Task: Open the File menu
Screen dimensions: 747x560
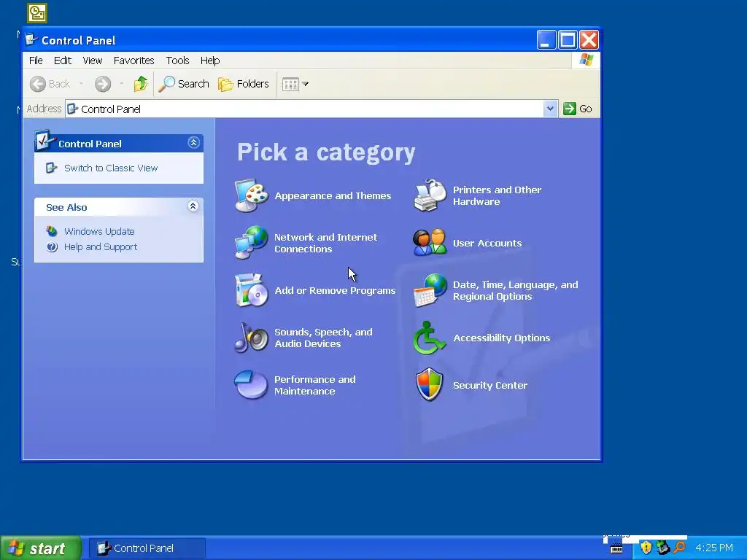Action: (x=36, y=61)
